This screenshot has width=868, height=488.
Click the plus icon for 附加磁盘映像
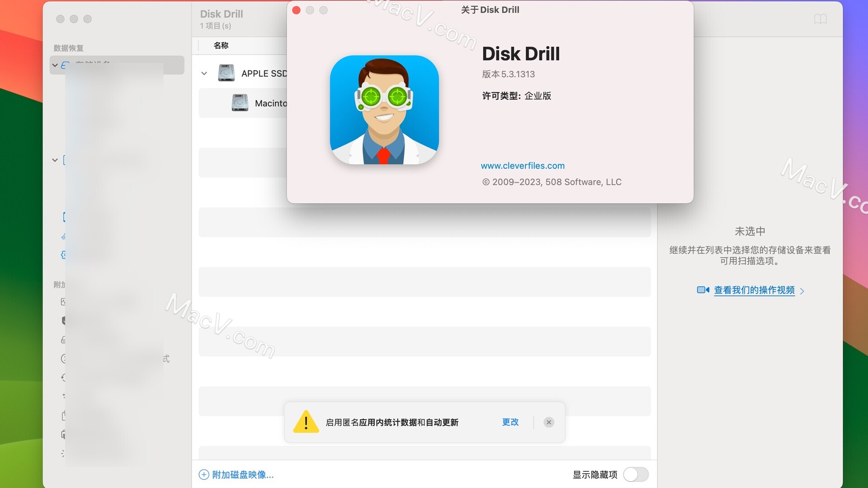pyautogui.click(x=204, y=474)
